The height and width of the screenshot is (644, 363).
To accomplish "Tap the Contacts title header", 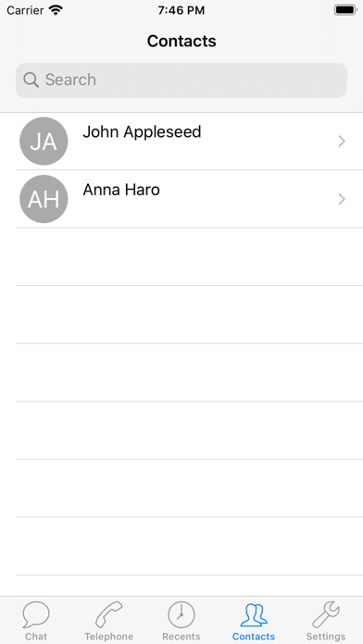I will (x=181, y=41).
